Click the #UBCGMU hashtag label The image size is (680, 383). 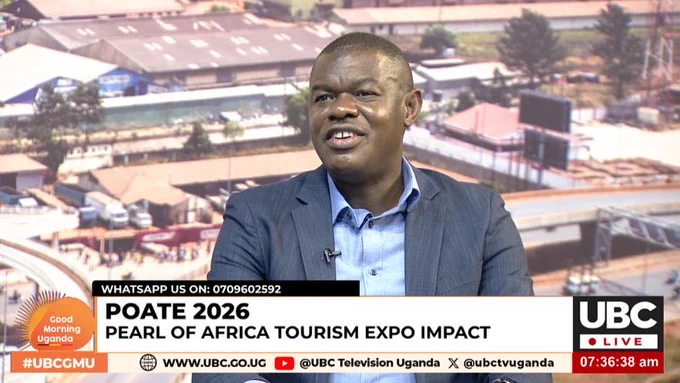click(x=59, y=363)
